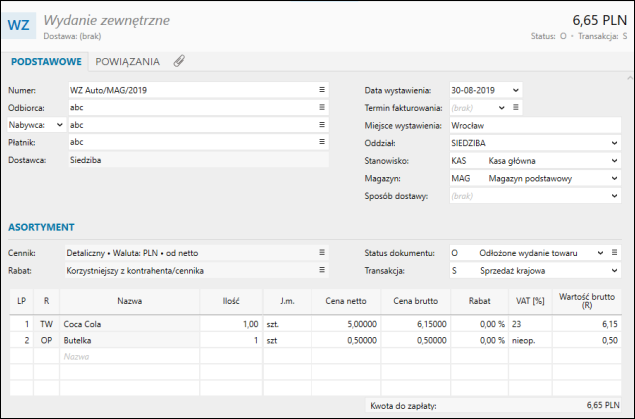Click the empty Nazwa row in table
The height and width of the screenshot is (419, 635).
point(126,356)
